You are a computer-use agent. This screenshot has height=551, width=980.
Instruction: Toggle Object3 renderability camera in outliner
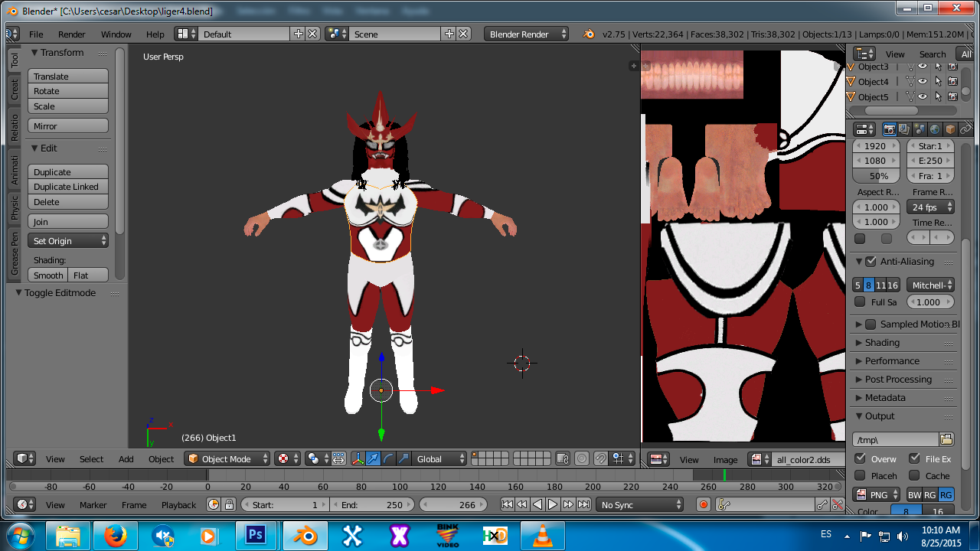952,66
